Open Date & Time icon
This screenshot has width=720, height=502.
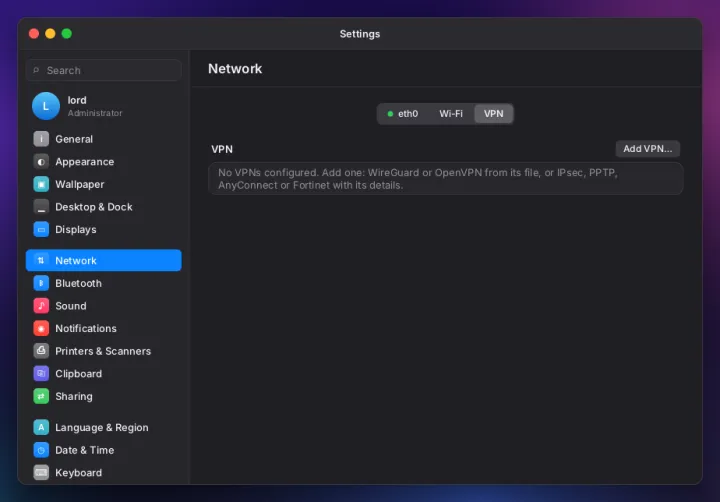point(41,450)
